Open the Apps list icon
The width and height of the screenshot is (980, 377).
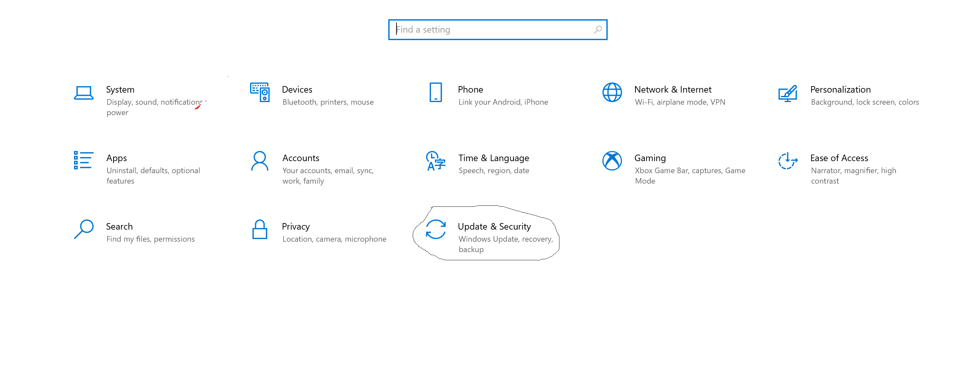coord(83,160)
